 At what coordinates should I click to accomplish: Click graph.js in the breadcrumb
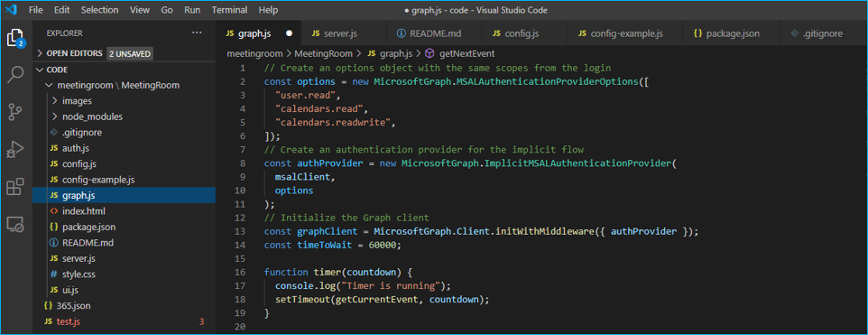[x=396, y=53]
